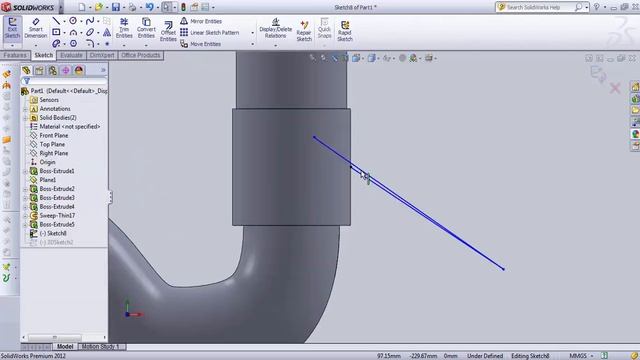Click the New document icon
640x360 pixels.
[82, 7]
